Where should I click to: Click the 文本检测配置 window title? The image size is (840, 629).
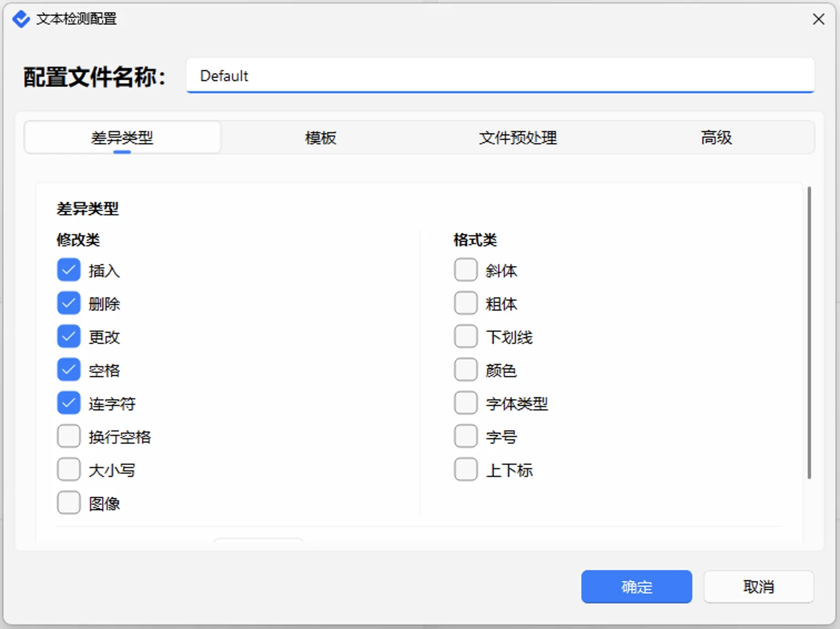(x=77, y=19)
